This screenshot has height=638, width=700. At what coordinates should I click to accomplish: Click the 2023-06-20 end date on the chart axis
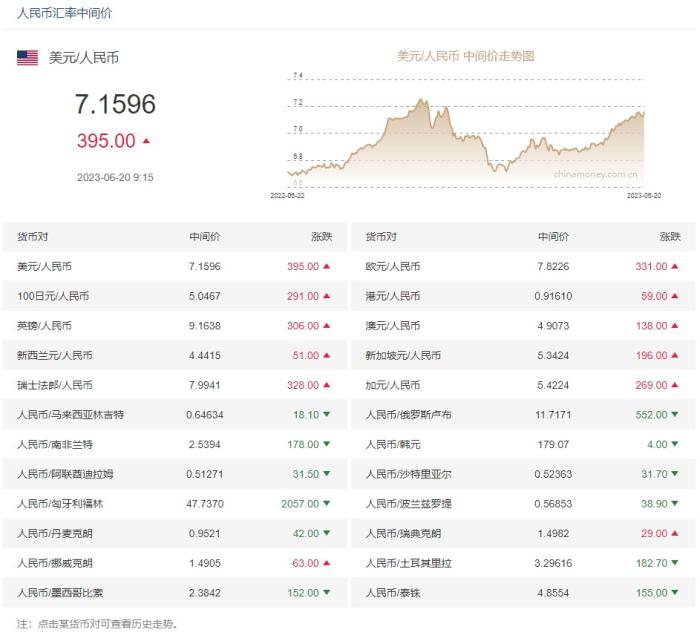644,196
